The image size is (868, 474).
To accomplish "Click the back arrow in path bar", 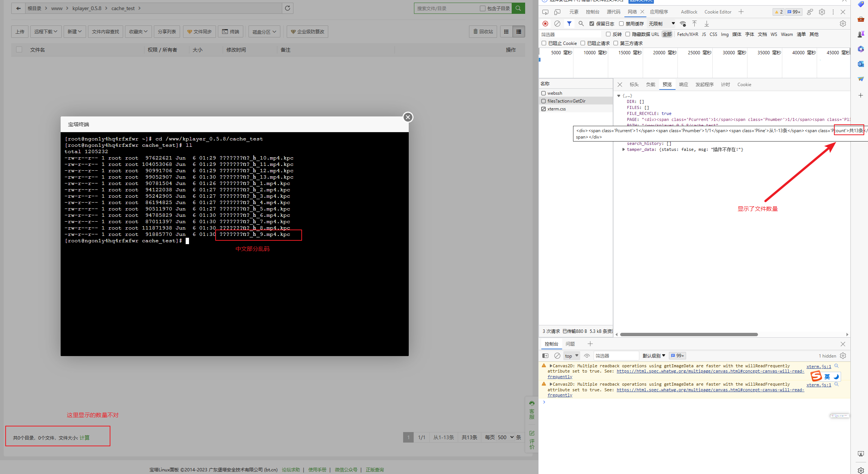I will [18, 8].
